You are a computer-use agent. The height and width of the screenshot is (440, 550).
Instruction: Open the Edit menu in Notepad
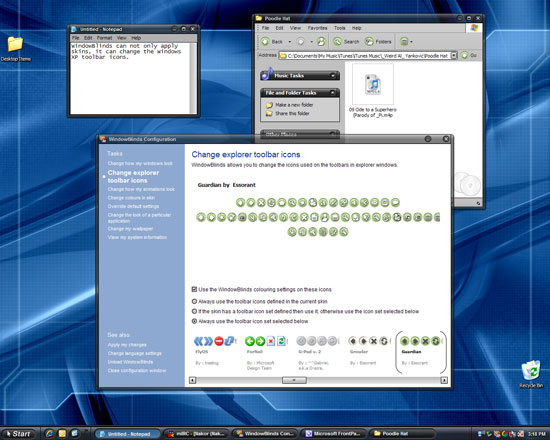click(x=88, y=38)
